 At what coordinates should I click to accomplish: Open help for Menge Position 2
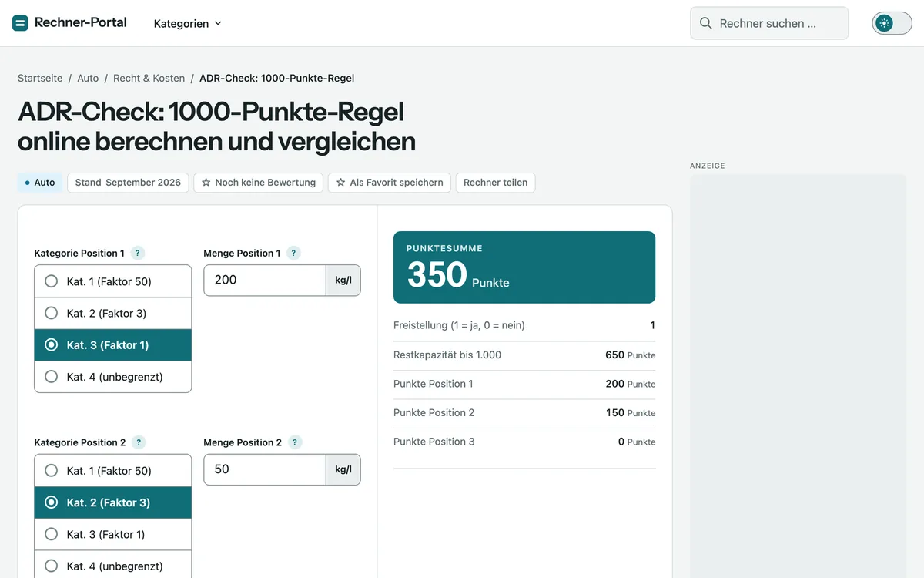295,442
